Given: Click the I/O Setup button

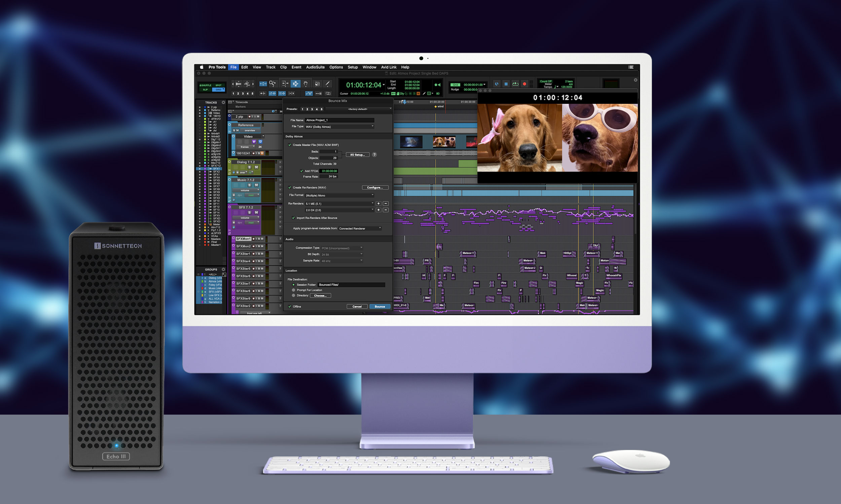Looking at the screenshot, I should click(x=357, y=155).
